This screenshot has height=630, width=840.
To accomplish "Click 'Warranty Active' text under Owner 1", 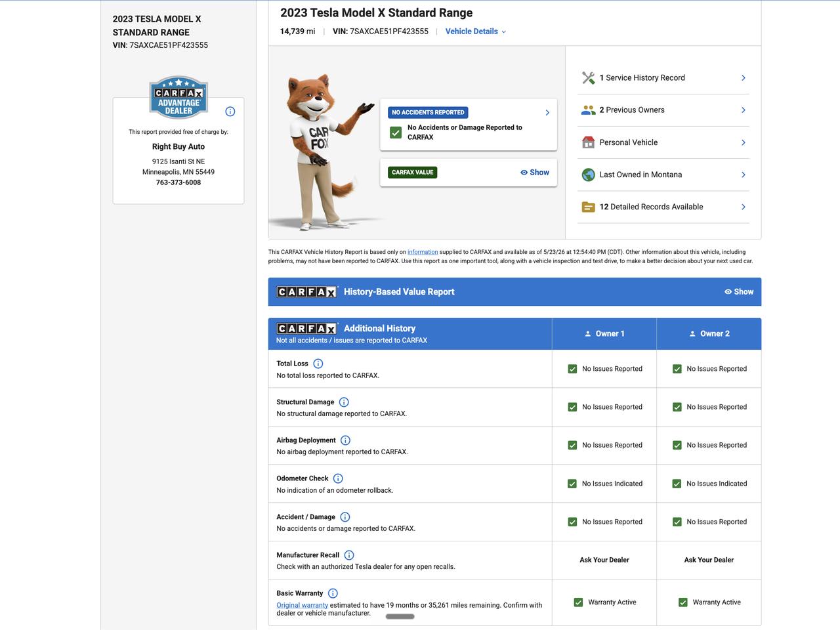I will click(x=612, y=602).
